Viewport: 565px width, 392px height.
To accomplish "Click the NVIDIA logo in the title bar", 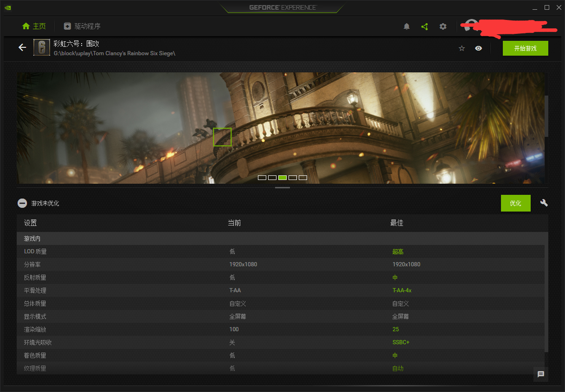I will 8,7.
